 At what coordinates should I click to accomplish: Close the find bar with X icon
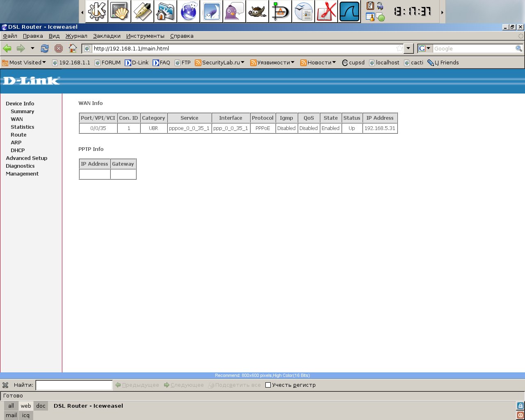tap(5, 385)
